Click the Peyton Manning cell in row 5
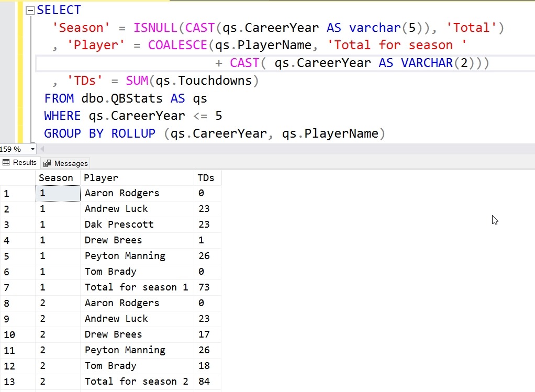 (125, 256)
